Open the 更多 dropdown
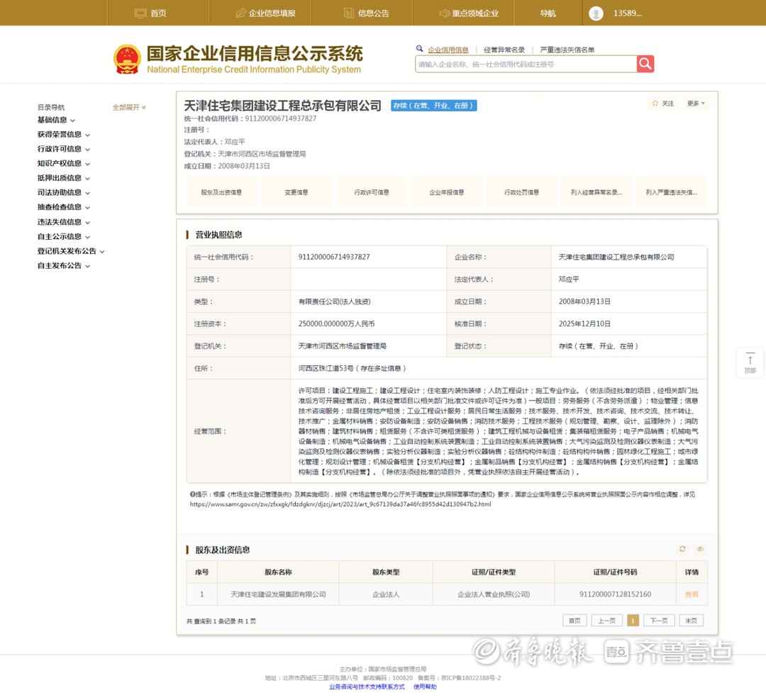The width and height of the screenshot is (766, 700). (696, 103)
